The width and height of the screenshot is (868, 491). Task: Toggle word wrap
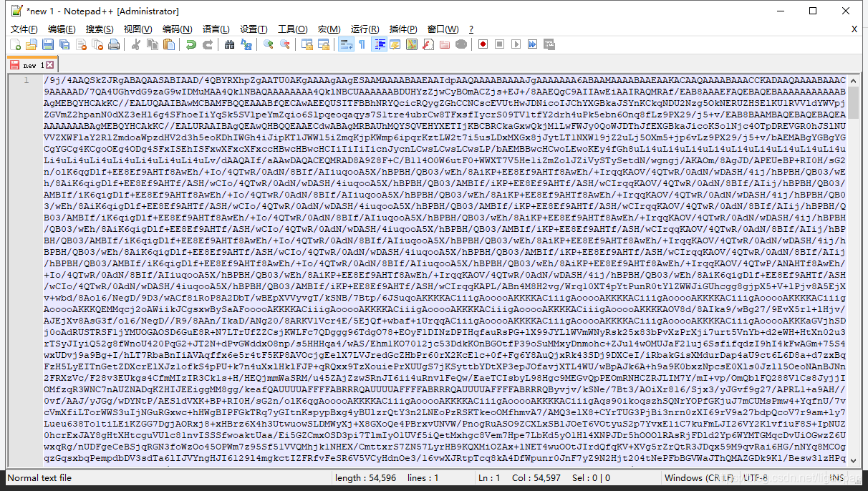tap(347, 44)
